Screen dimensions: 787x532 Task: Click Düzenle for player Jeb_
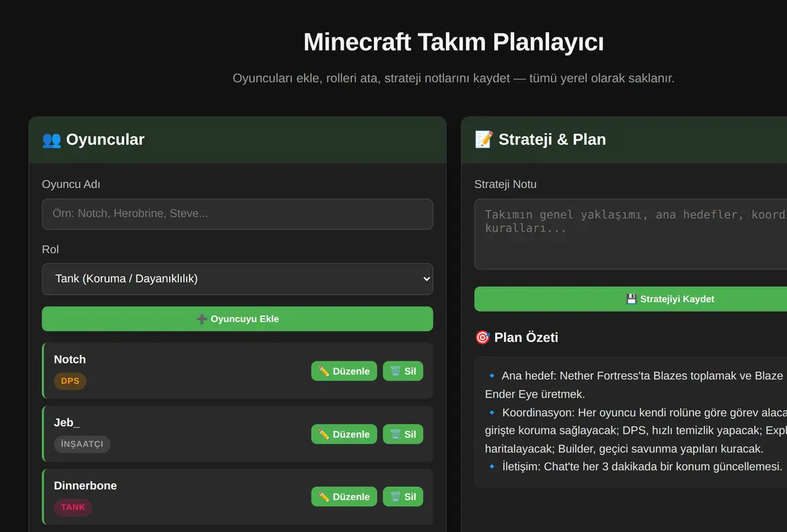344,434
